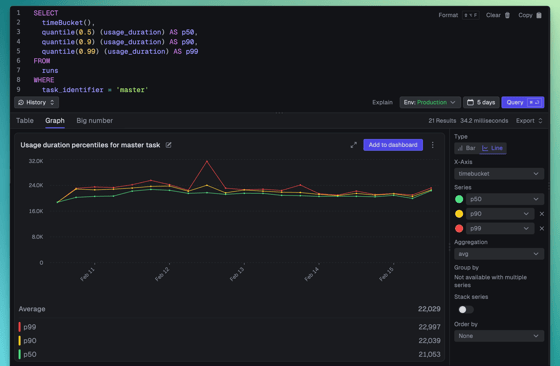Click the history clock icon
Viewport: 560px width, 366px height.
click(x=21, y=102)
